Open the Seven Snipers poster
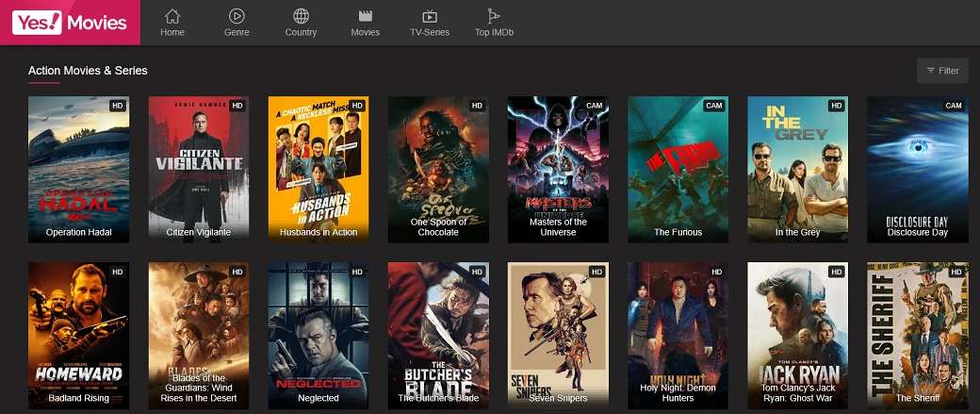Image resolution: width=980 pixels, height=414 pixels. (558, 336)
